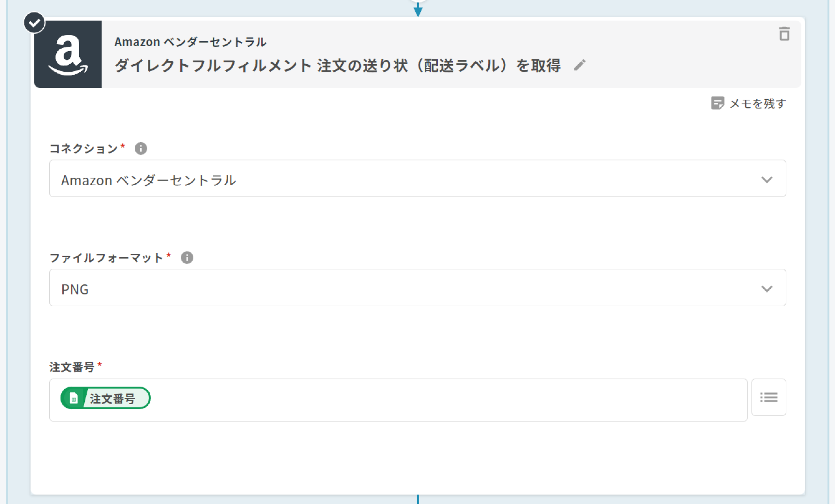Click the trash icon to delete this step

coord(784,34)
